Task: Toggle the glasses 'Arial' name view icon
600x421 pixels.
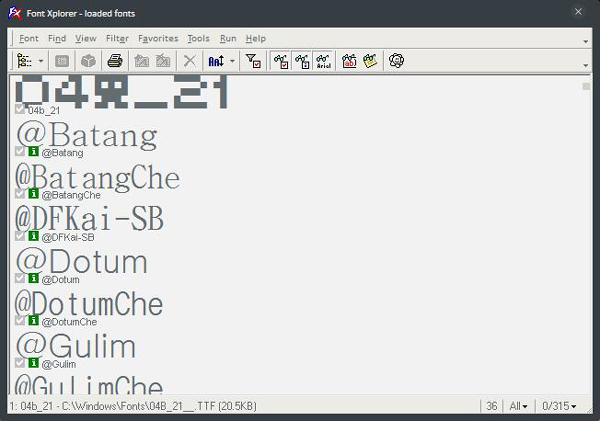Action: point(323,61)
